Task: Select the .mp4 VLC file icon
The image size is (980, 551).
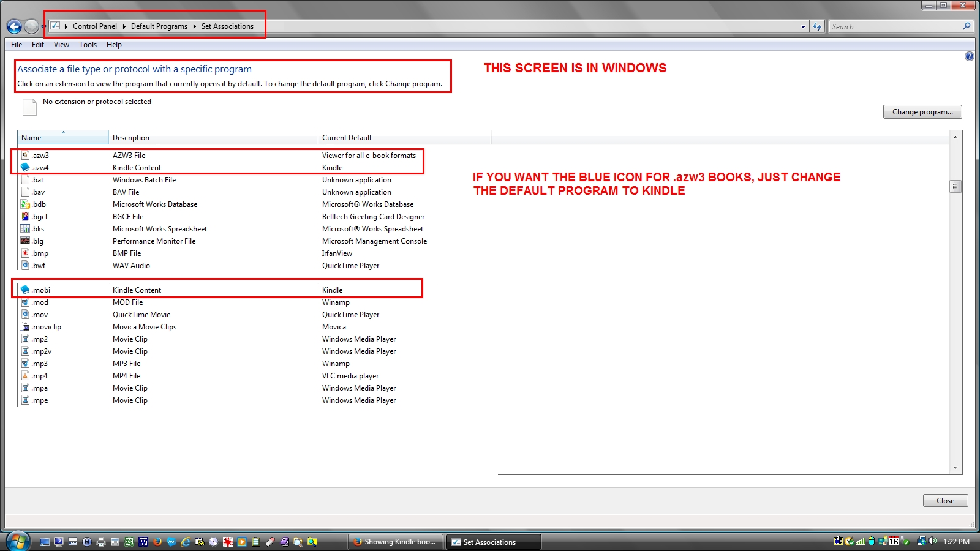Action: [25, 375]
